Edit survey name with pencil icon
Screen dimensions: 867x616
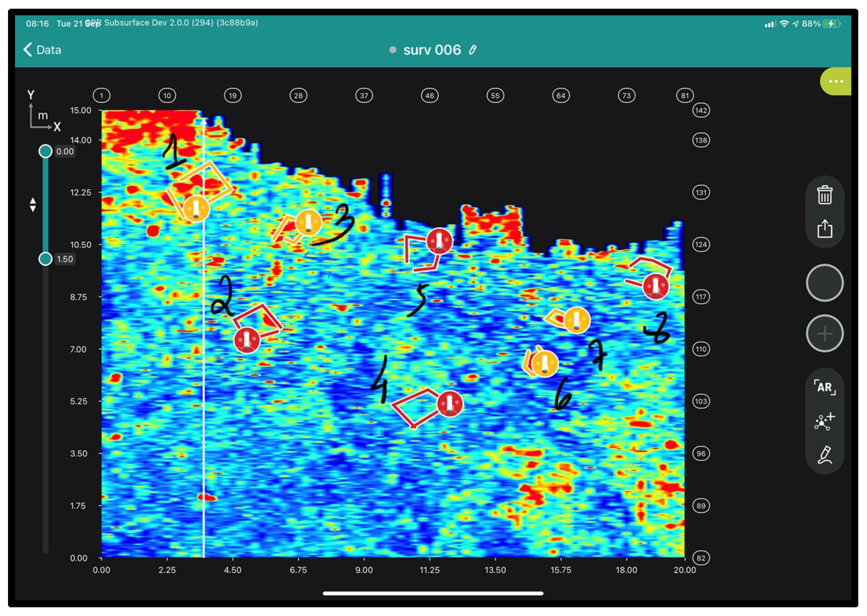point(472,50)
